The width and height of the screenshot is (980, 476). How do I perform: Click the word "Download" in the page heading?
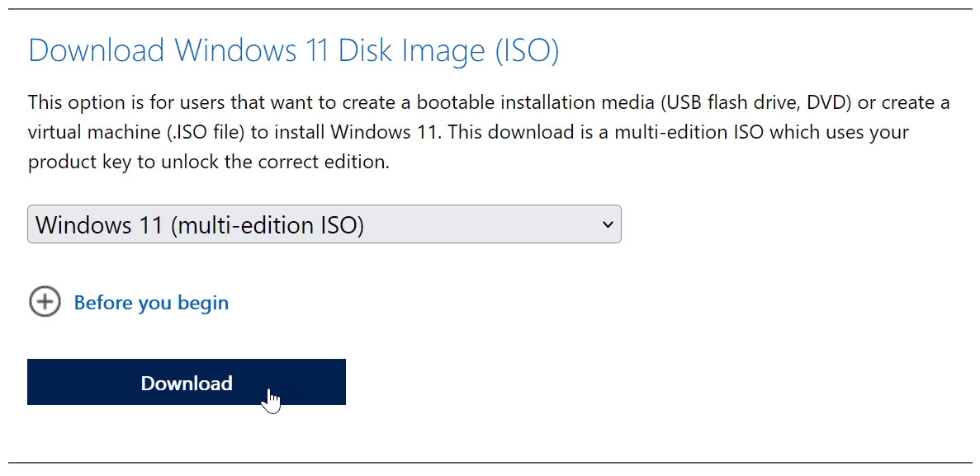97,51
